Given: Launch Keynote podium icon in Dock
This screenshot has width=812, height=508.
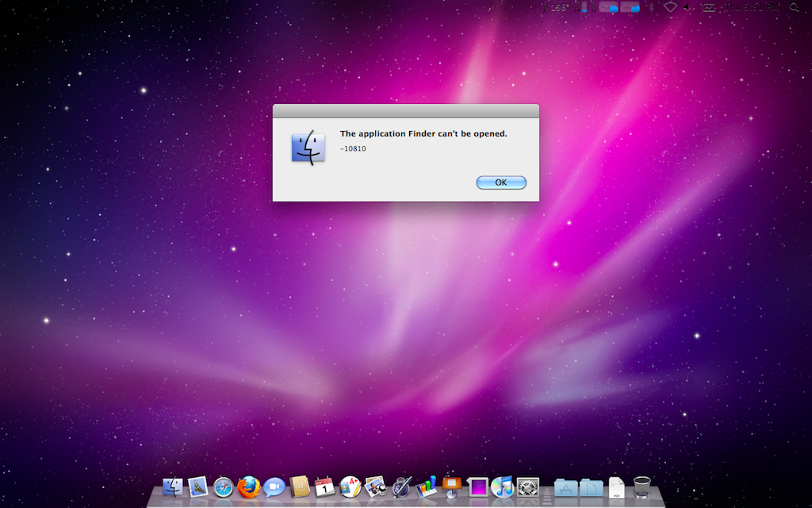Looking at the screenshot, I should [451, 487].
